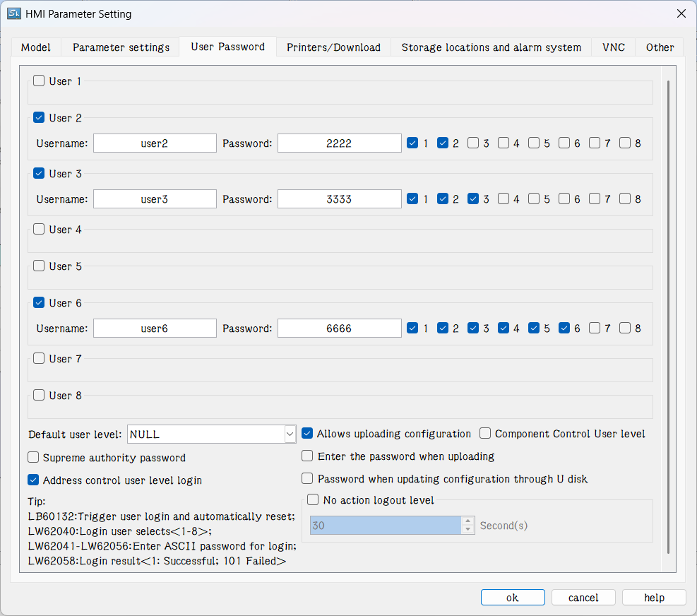Uncheck level 2 for User 2
The height and width of the screenshot is (616, 697).
click(x=443, y=143)
